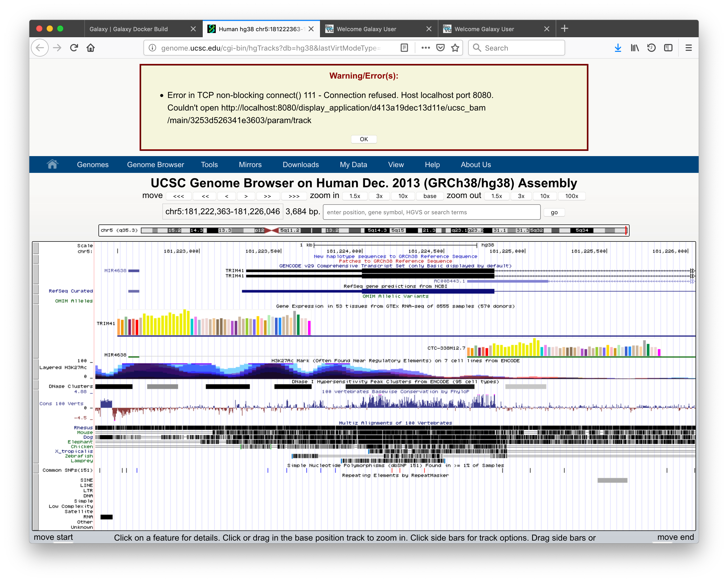Click the UCSC home icon beside Genomes
Screen dimensions: 728x582
(53, 164)
